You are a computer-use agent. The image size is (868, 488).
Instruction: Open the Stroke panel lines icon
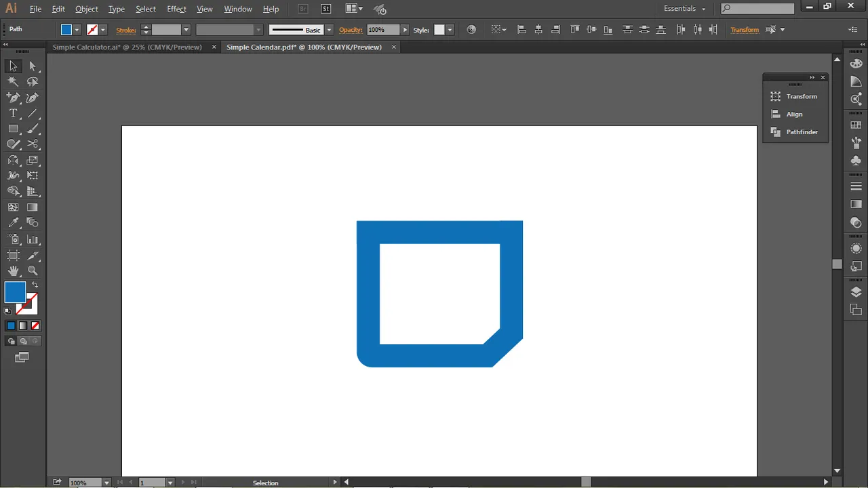(x=856, y=186)
